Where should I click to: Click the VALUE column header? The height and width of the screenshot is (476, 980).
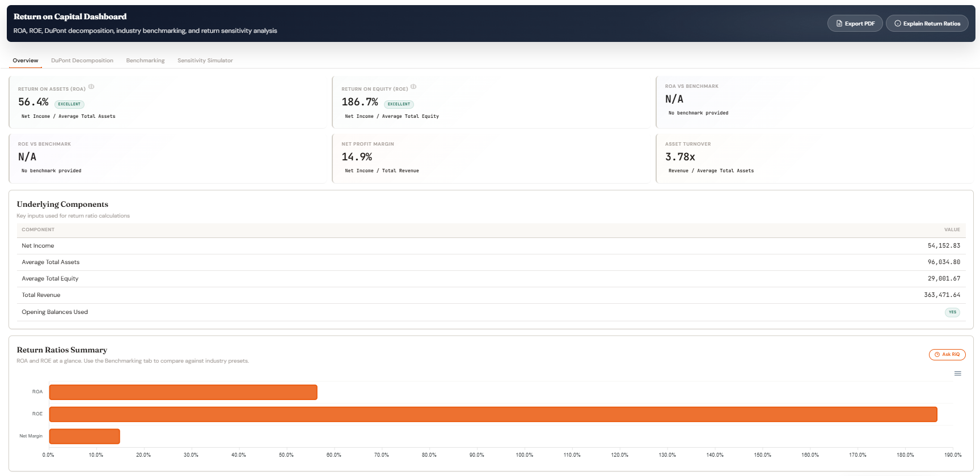(952, 230)
